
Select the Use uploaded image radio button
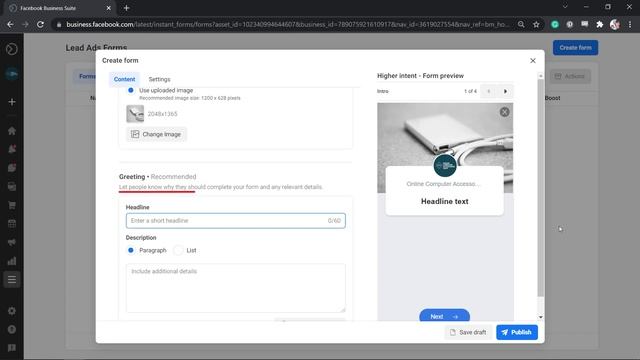point(131,90)
